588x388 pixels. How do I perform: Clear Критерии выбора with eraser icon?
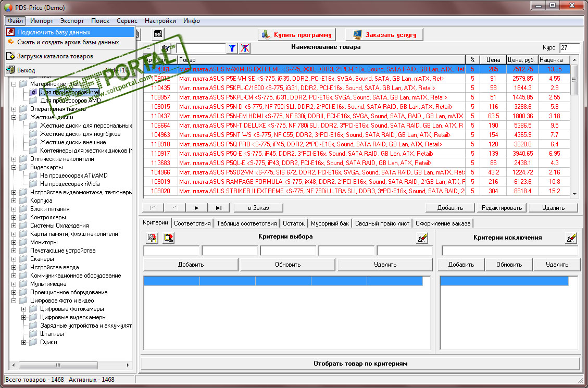[x=422, y=237]
